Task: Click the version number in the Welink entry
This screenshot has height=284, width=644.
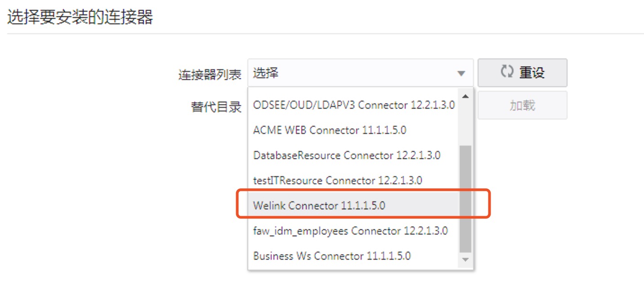Action: click(x=363, y=206)
